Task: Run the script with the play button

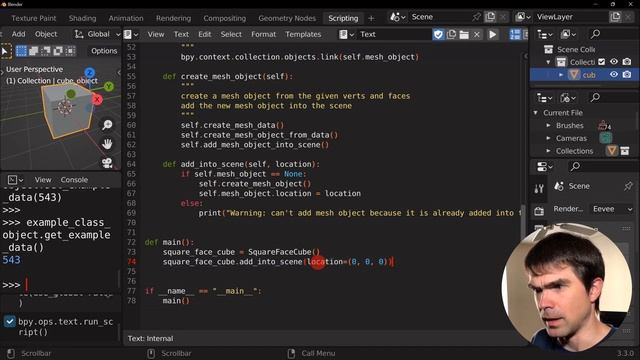Action: coord(493,34)
